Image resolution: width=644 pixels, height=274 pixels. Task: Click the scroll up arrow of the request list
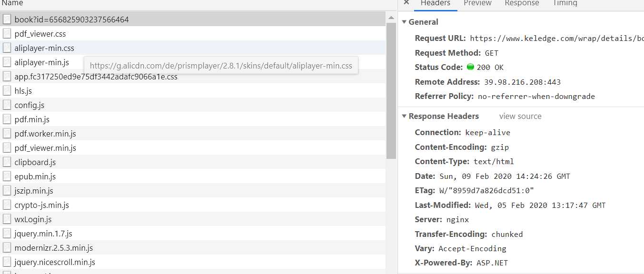pos(391,18)
